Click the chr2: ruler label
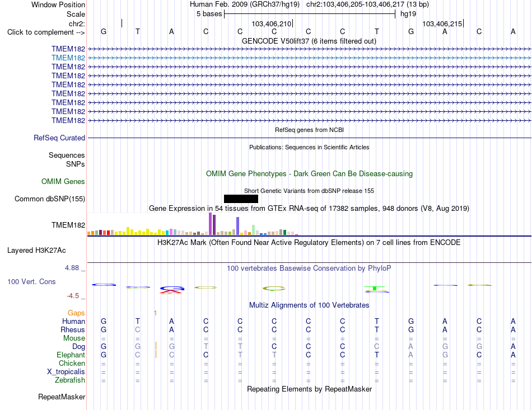The height and width of the screenshot is (410, 532). pos(77,23)
